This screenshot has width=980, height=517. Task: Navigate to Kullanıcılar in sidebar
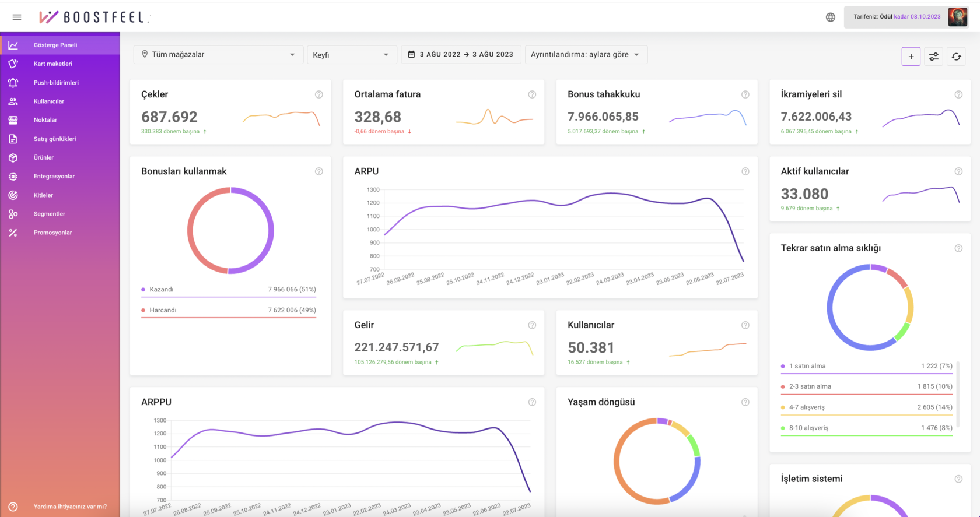[x=60, y=101]
